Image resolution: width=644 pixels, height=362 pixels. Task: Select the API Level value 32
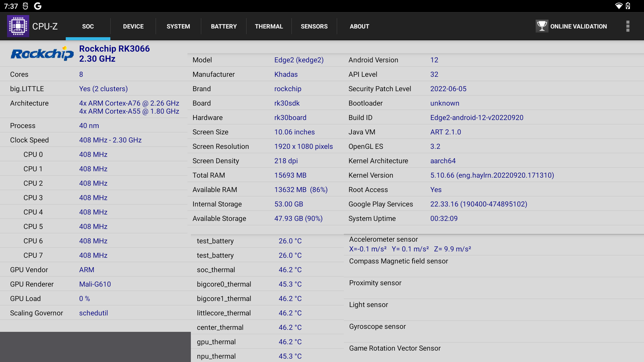(x=434, y=74)
